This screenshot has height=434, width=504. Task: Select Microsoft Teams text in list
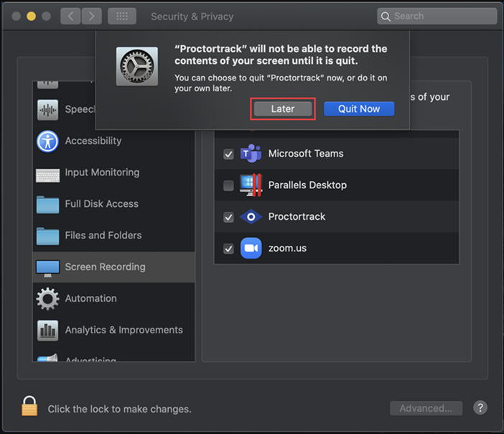[x=306, y=154]
